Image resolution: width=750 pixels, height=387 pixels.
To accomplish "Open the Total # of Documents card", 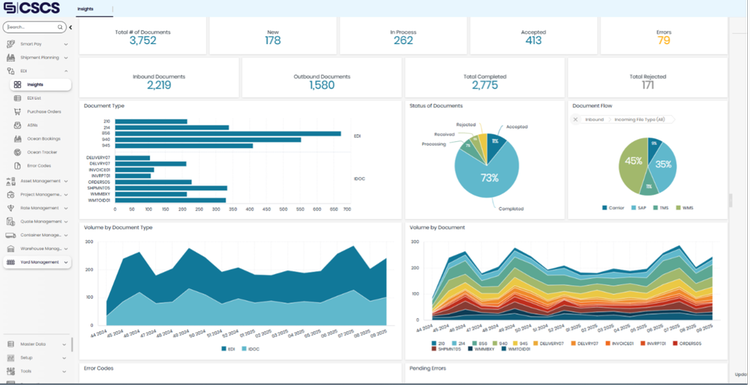I will [143, 36].
